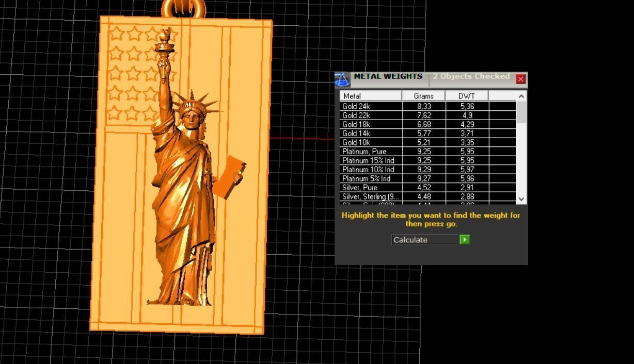634x364 pixels.
Task: Click the list scrollbar down arrow
Action: click(521, 199)
